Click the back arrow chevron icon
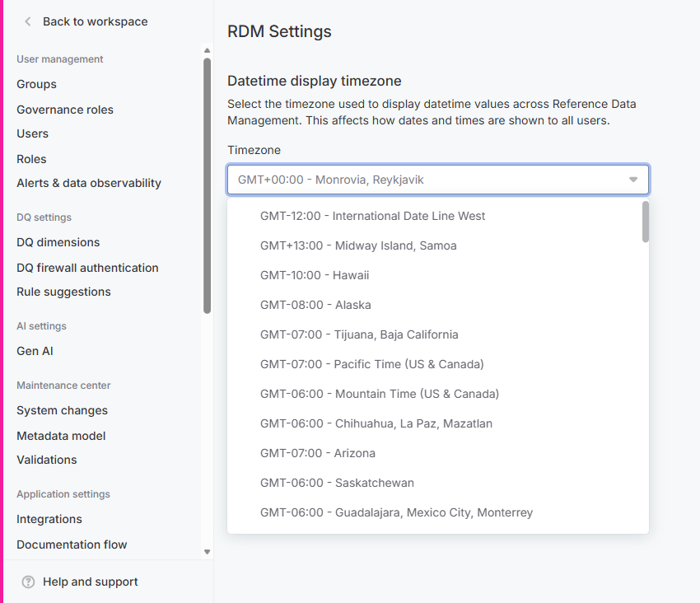 pyautogui.click(x=28, y=21)
